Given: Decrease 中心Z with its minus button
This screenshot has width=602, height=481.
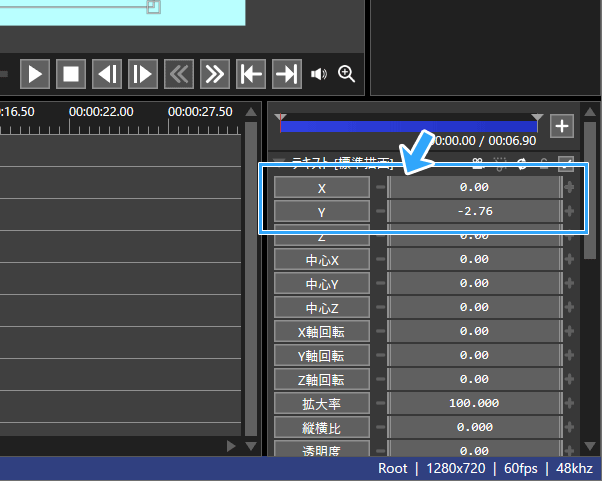Looking at the screenshot, I should click(x=380, y=307).
